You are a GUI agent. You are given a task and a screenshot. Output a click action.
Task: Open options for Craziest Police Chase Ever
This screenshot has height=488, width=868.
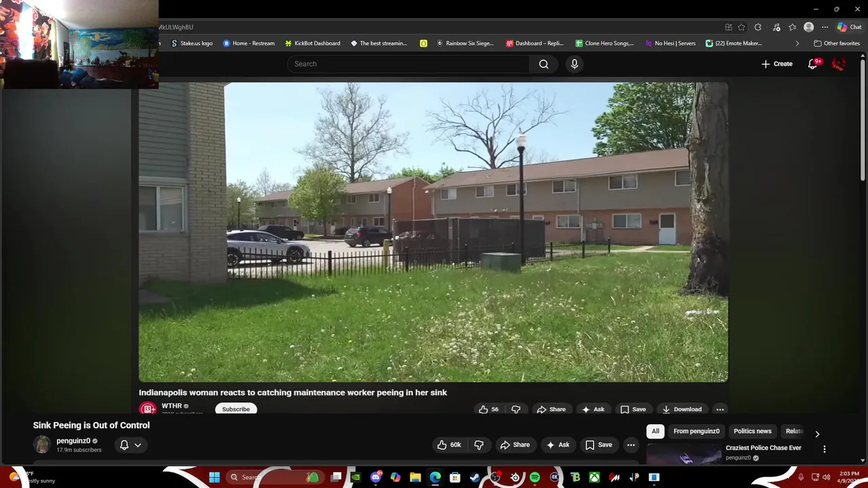coord(825,449)
